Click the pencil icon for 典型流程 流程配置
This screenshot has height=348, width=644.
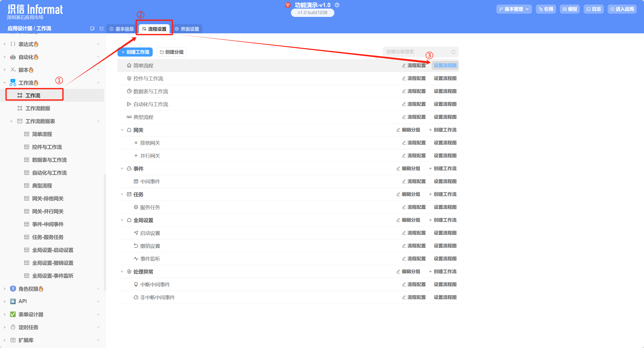pyautogui.click(x=404, y=117)
